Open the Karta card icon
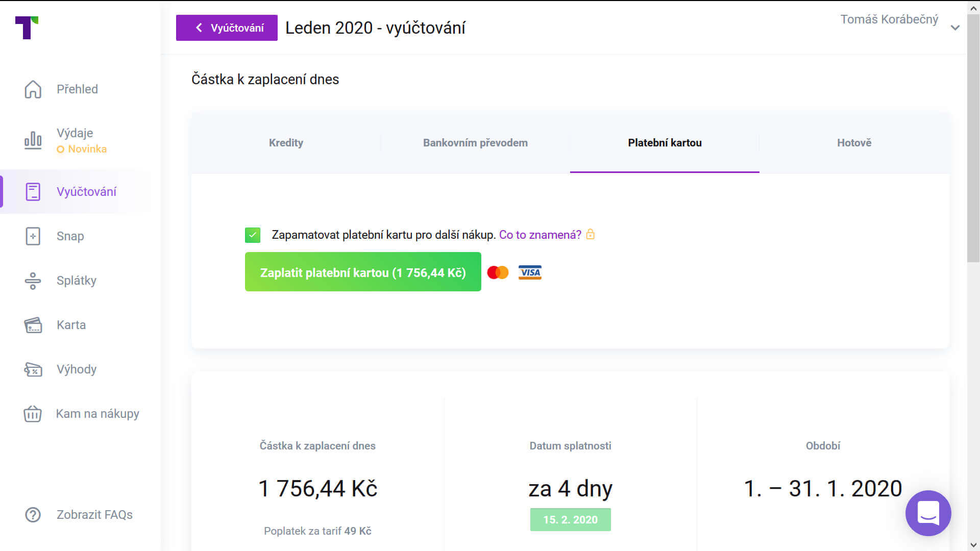 (33, 324)
